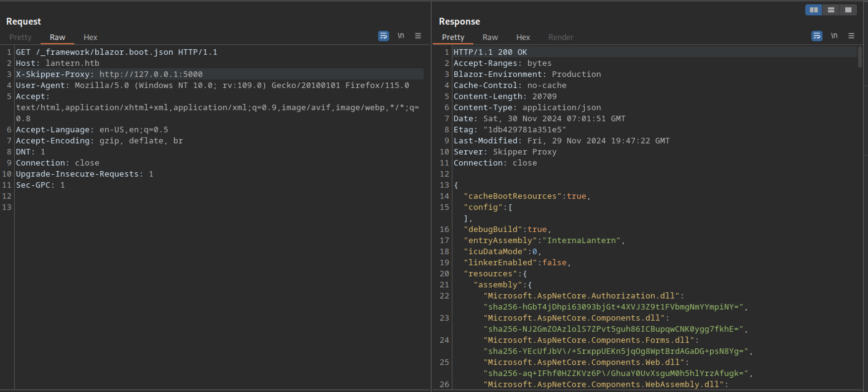Click the X-Skipper-Proxy header line
This screenshot has height=392, width=868.
109,74
